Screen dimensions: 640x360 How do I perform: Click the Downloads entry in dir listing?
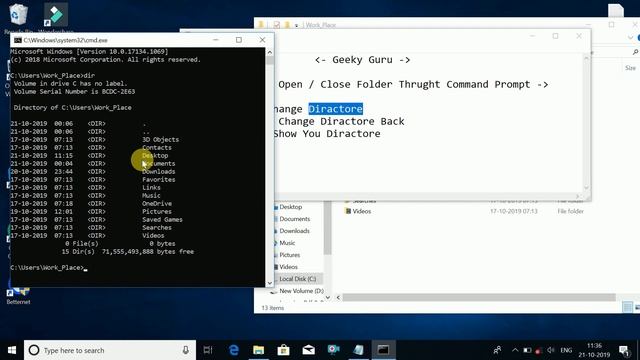[159, 171]
